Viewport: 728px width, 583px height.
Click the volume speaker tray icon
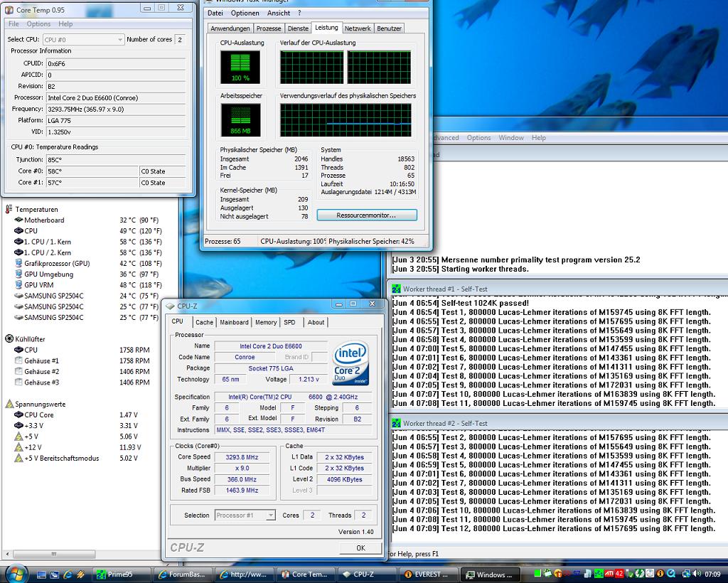[x=697, y=574]
